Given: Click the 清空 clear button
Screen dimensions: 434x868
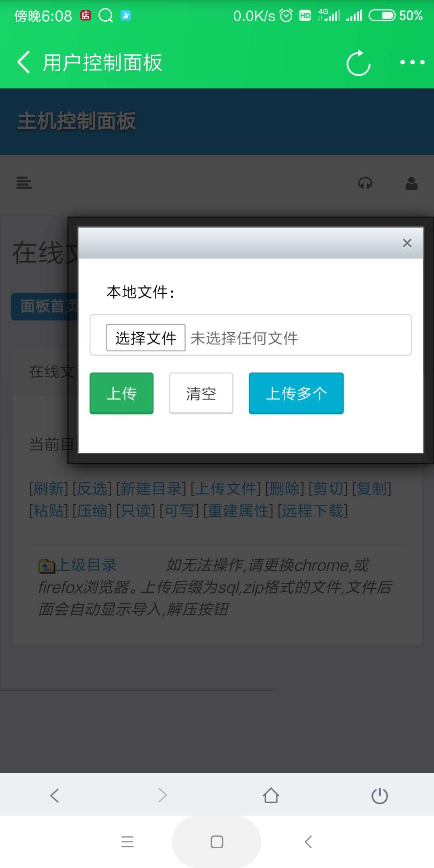Looking at the screenshot, I should (201, 393).
